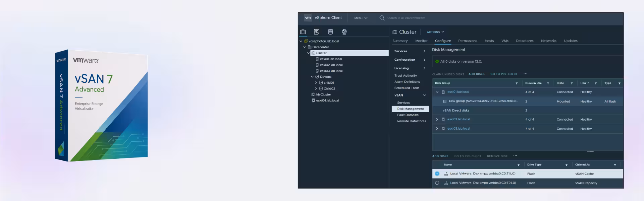Open the Storage inventory icon
The width and height of the screenshot is (644, 201).
[330, 32]
